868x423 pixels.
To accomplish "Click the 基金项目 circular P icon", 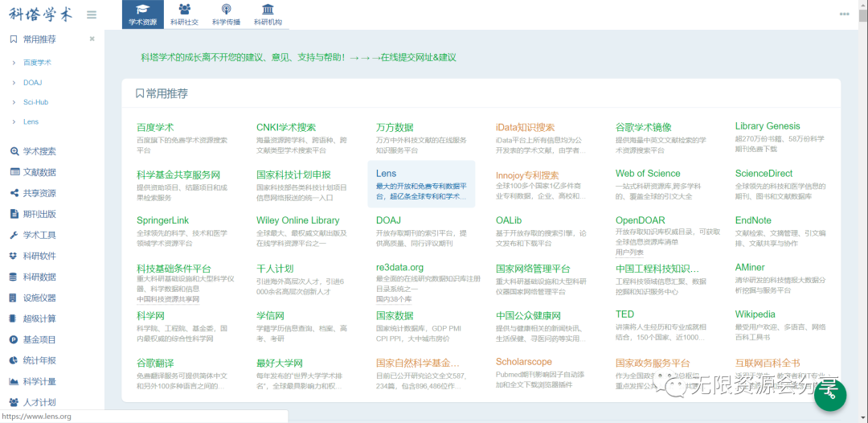I will click(x=14, y=339).
